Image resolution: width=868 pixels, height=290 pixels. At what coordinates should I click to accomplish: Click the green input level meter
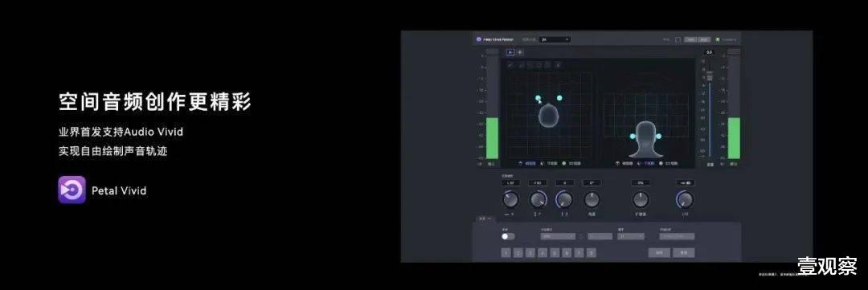[x=492, y=138]
